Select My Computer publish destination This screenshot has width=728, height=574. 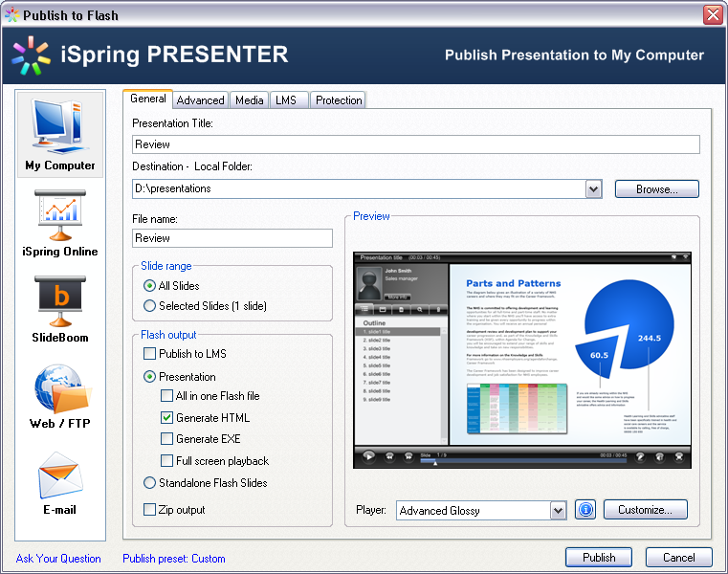(60, 134)
